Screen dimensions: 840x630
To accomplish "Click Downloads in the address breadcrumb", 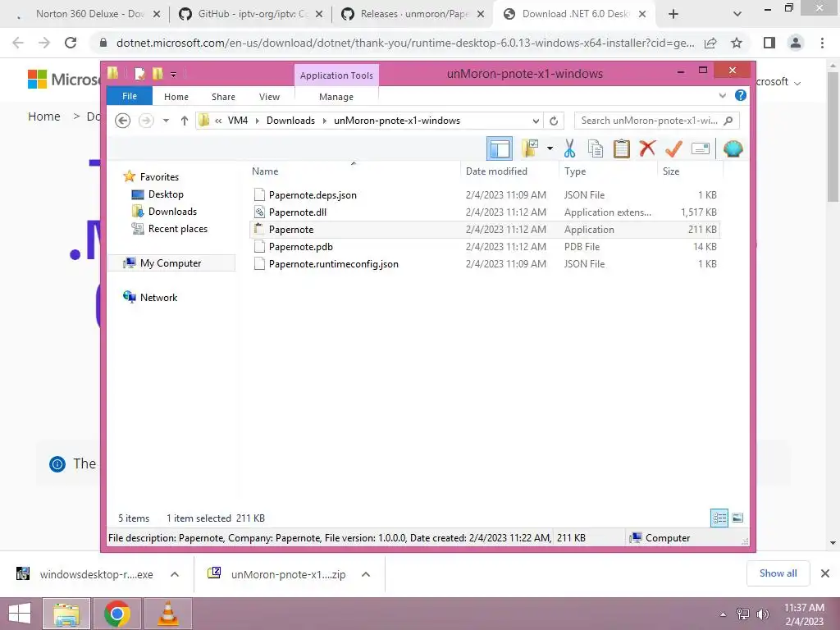I will (x=290, y=121).
